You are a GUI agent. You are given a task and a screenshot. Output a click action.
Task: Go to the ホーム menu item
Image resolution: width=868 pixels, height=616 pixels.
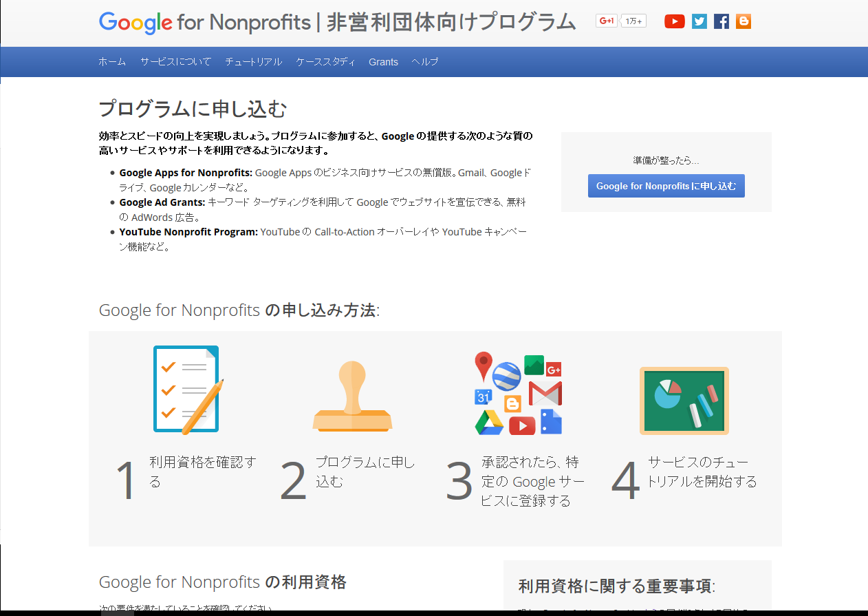pyautogui.click(x=112, y=62)
